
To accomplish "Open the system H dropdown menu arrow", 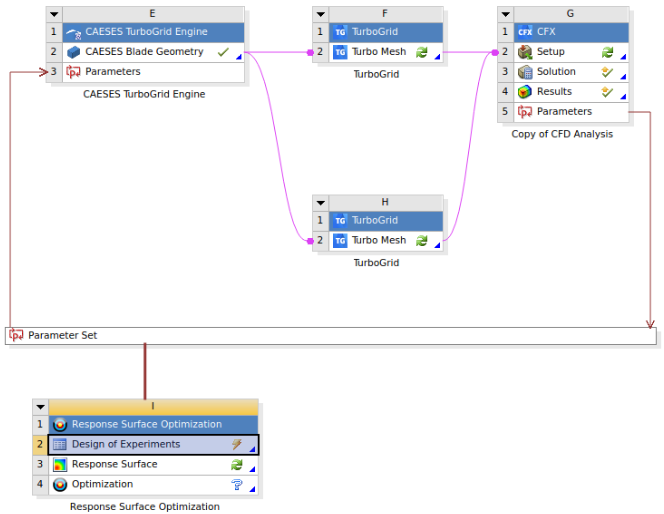I will tap(321, 203).
